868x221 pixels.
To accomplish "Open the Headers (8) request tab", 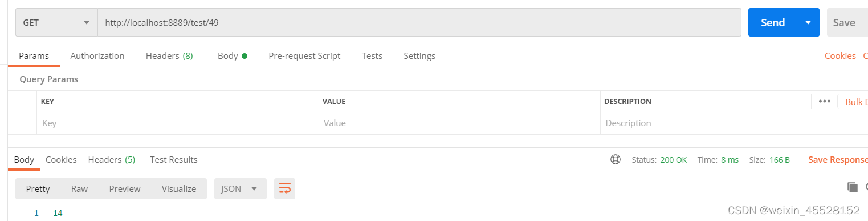I will (169, 55).
